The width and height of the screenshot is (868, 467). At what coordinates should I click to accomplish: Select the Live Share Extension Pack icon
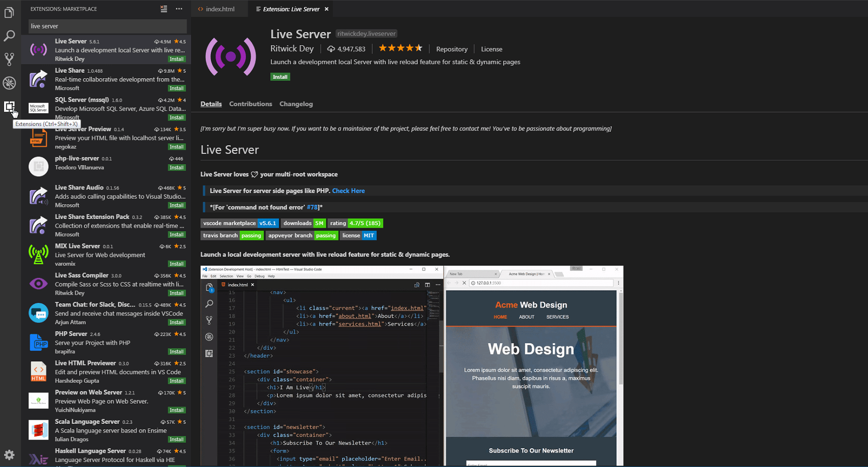(x=39, y=225)
